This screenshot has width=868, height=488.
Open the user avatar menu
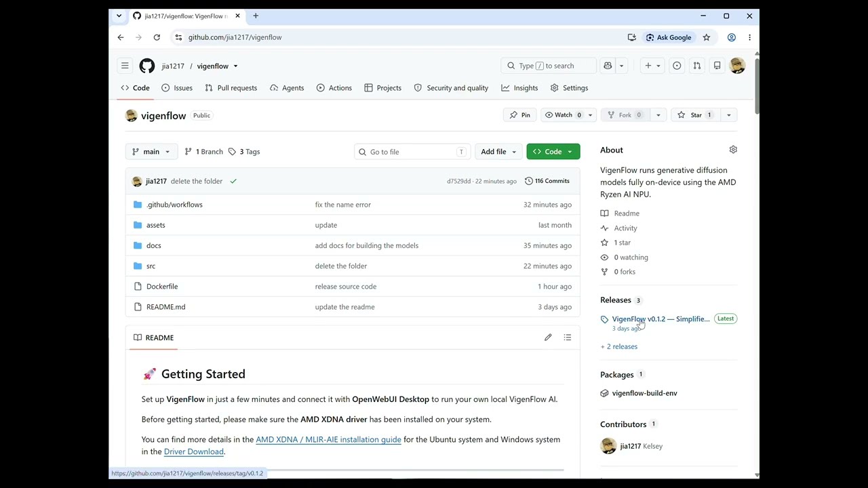pos(737,65)
